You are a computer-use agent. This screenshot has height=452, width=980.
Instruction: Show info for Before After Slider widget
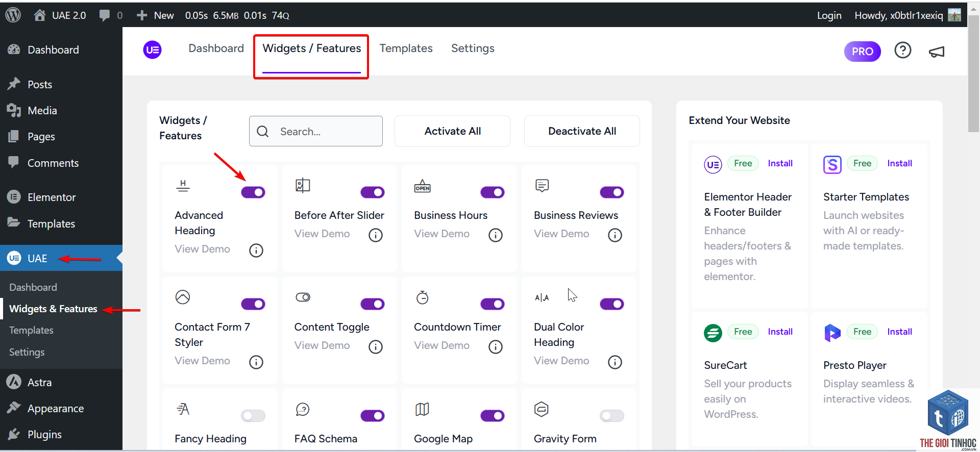point(376,235)
